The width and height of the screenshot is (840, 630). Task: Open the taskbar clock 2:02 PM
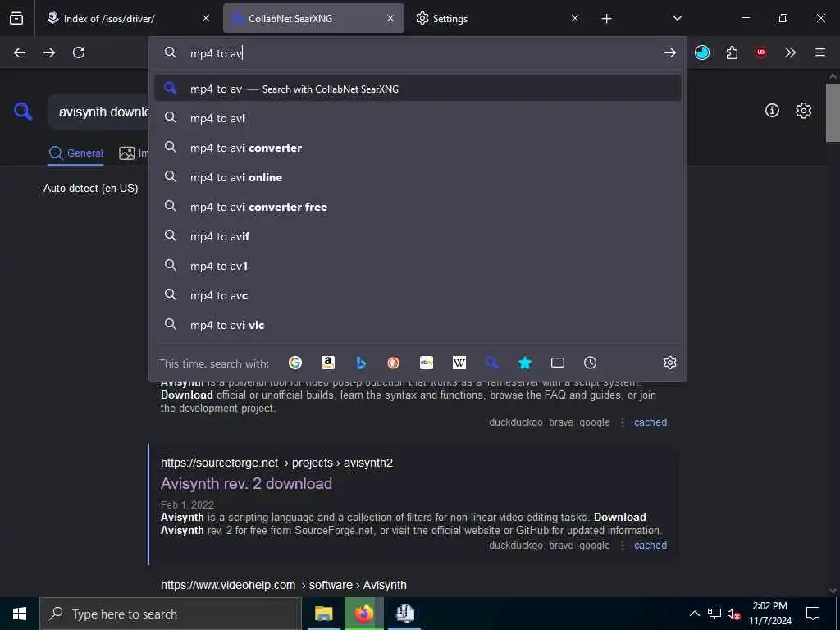tap(769, 614)
